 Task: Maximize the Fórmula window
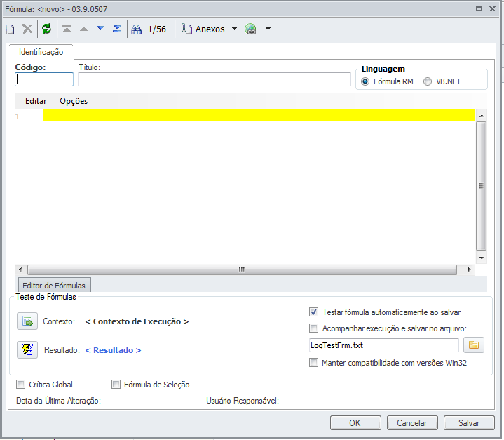479,9
